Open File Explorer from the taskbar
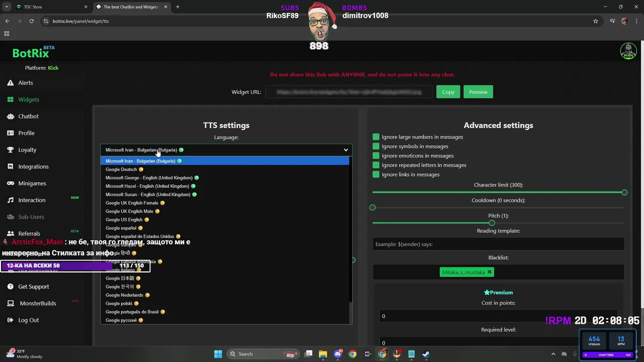The image size is (644, 362). pos(323,354)
